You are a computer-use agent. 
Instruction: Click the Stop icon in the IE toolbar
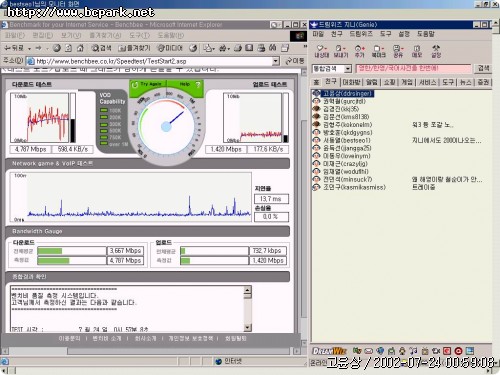57,48
